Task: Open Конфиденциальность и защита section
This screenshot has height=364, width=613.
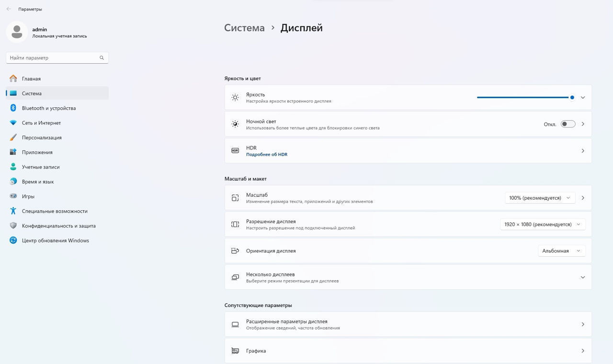Action: point(58,226)
